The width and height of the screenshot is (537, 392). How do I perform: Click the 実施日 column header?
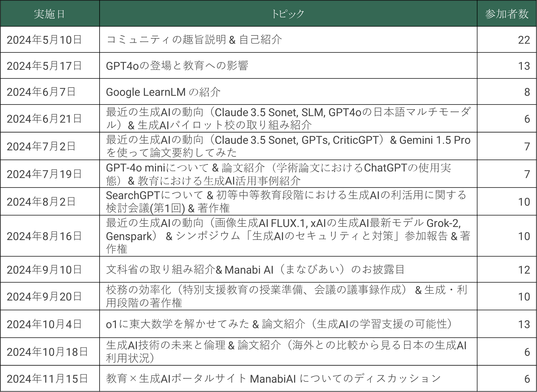point(50,14)
